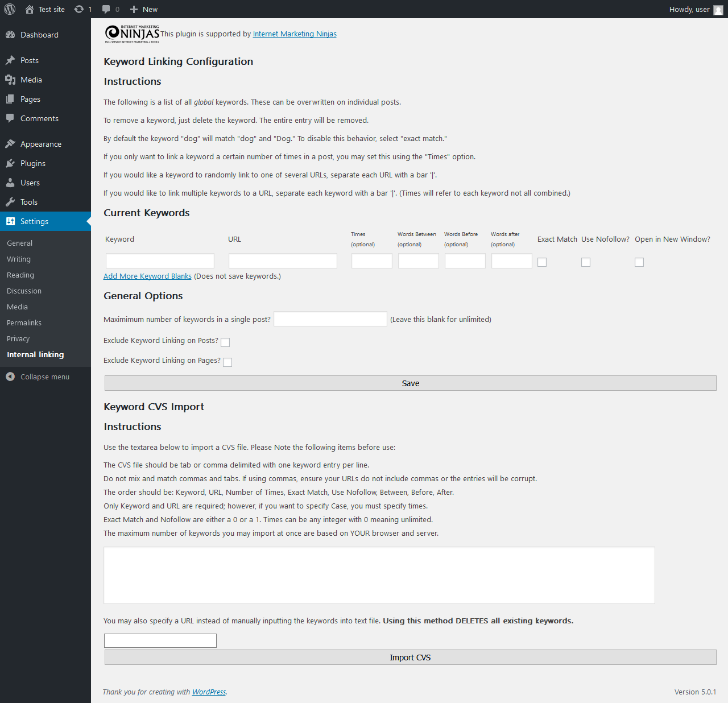Toggle the Exact Match checkbox
The image size is (728, 703).
542,262
